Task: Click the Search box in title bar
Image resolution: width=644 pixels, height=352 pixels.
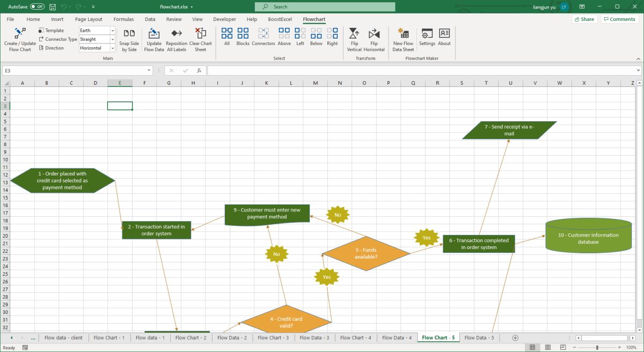Action: [x=325, y=6]
